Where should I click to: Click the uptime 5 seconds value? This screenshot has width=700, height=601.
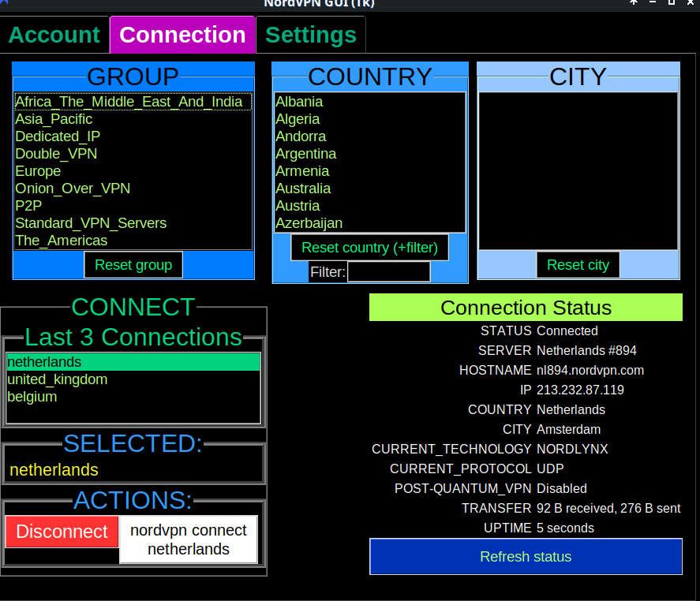(565, 528)
